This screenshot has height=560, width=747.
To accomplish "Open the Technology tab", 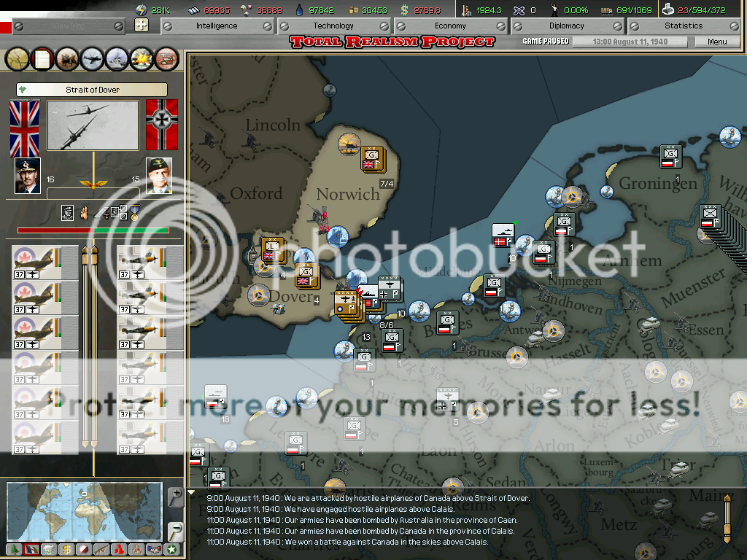I will pyautogui.click(x=333, y=26).
